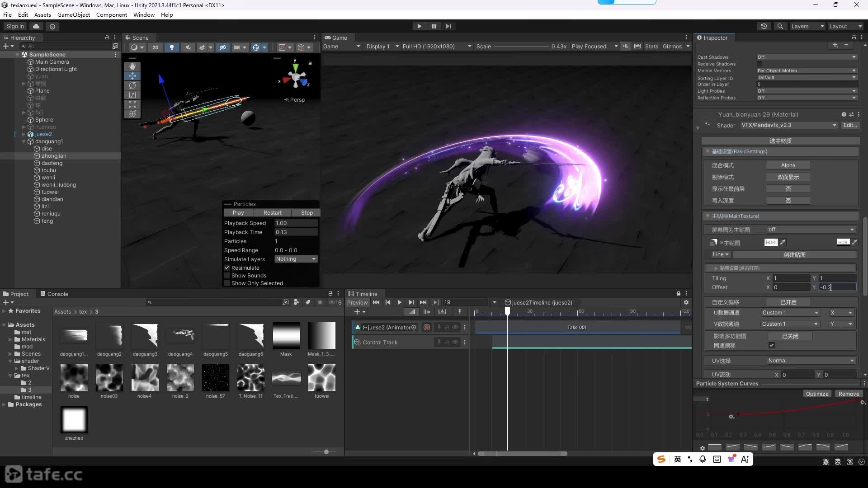Play the Timeline preview

tap(399, 302)
